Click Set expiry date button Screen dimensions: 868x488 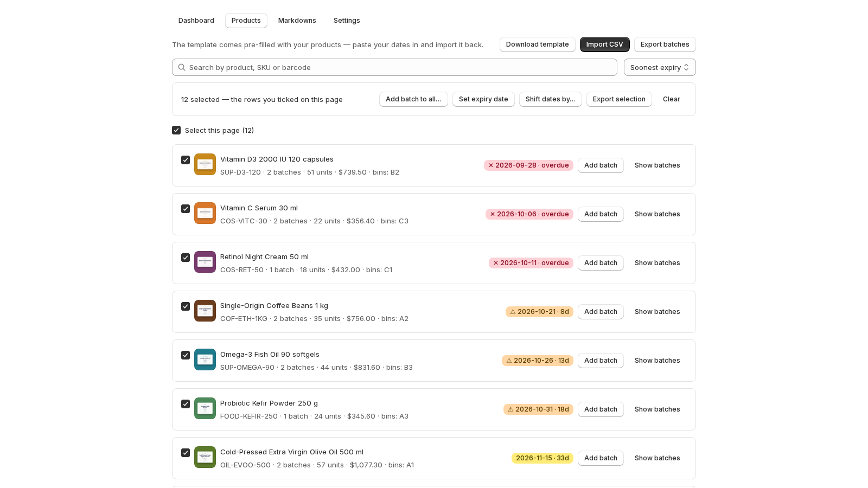tap(483, 99)
